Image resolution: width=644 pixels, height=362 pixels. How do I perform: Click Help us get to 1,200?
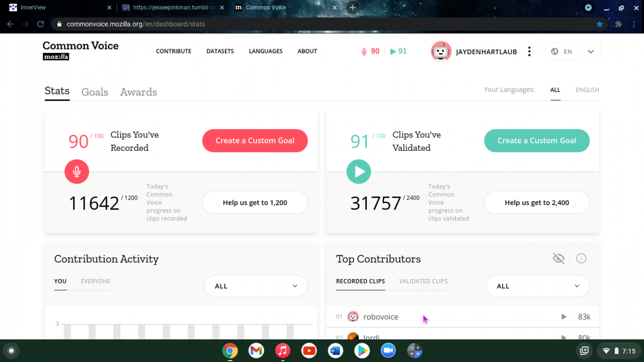coord(255,203)
